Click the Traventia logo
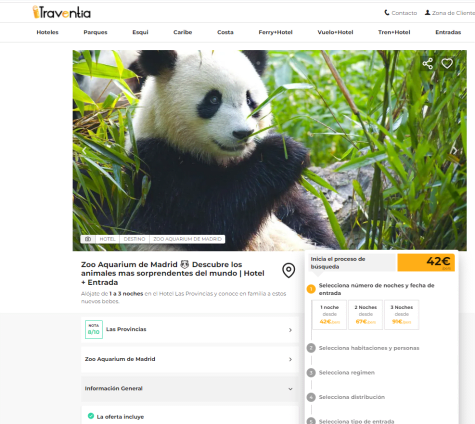475x424 pixels. 62,12
